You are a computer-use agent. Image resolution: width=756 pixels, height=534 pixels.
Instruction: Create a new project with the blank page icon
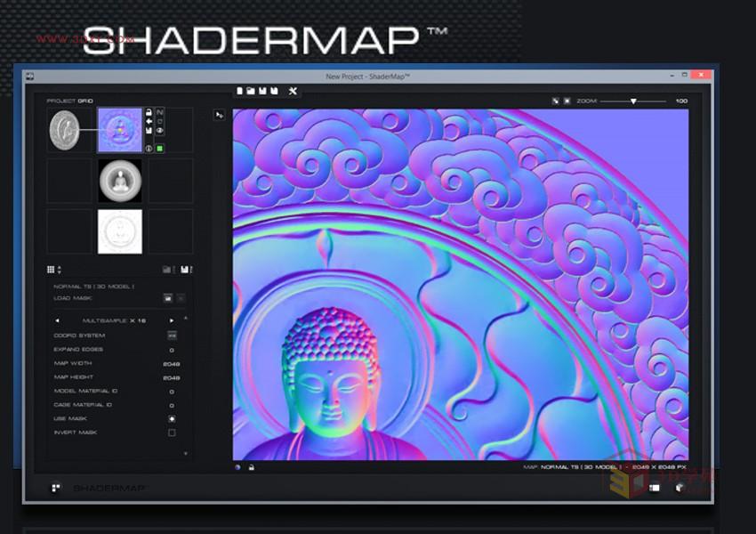[239, 91]
